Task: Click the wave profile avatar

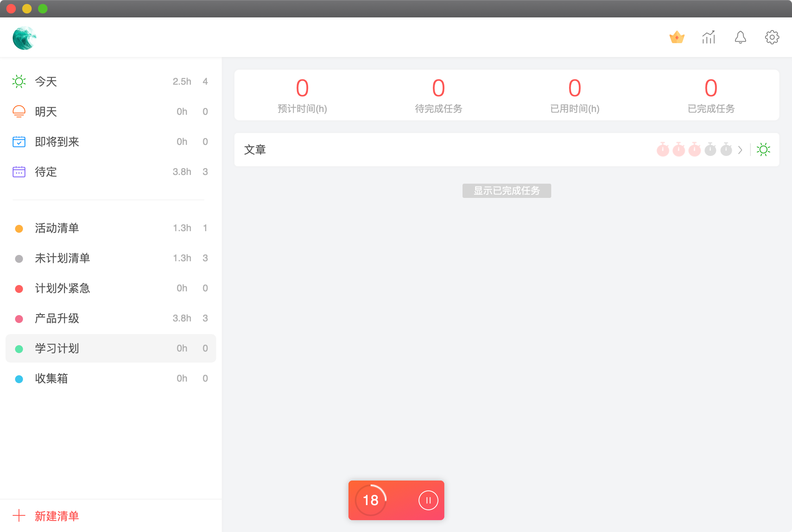Action: (x=24, y=38)
